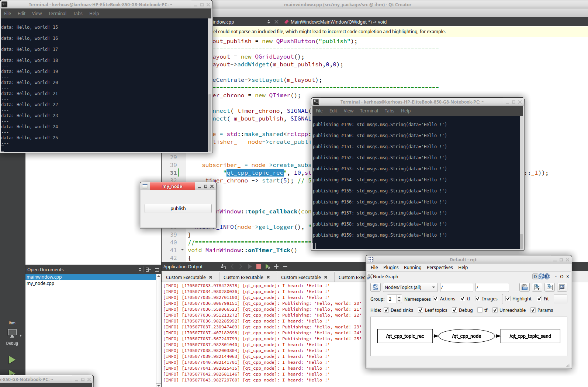Screen dimensions: 588x387
Task: Select mainwindow.cpp in Open Documents
Action: click(91, 277)
